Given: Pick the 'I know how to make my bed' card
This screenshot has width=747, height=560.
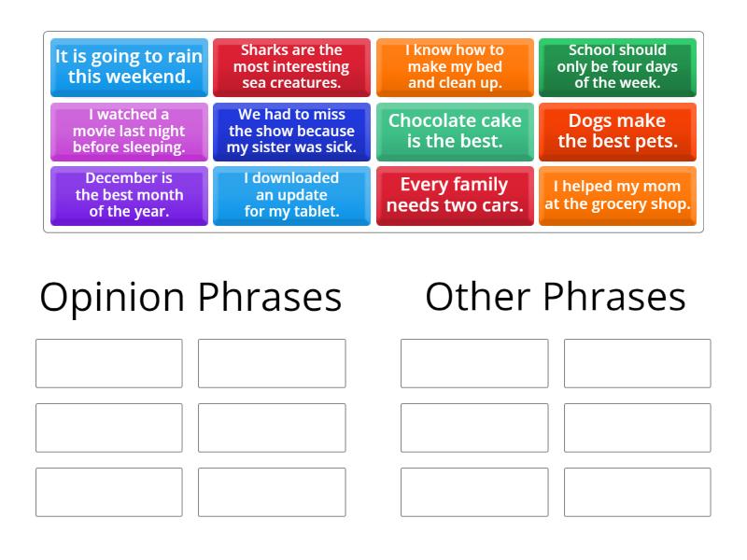Looking at the screenshot, I should pos(455,66).
